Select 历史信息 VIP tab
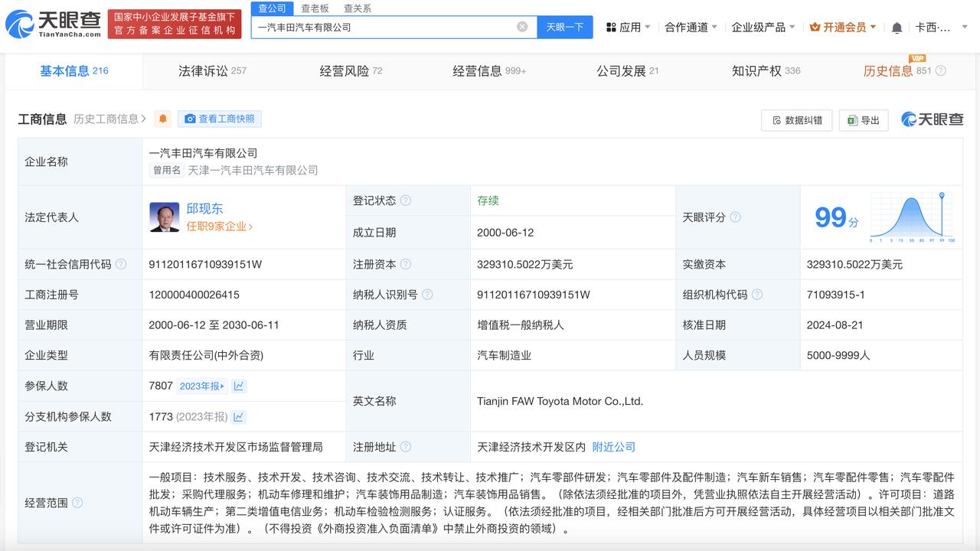980x551 pixels. pos(897,70)
